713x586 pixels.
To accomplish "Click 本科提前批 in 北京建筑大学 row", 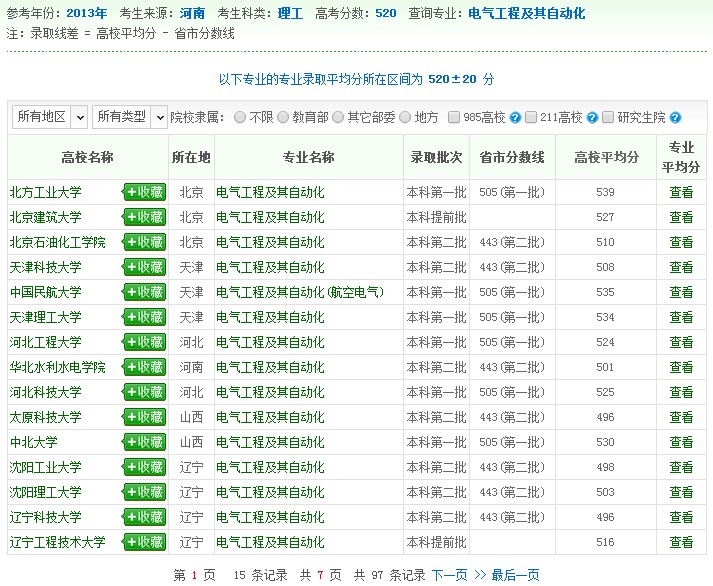I will click(437, 217).
